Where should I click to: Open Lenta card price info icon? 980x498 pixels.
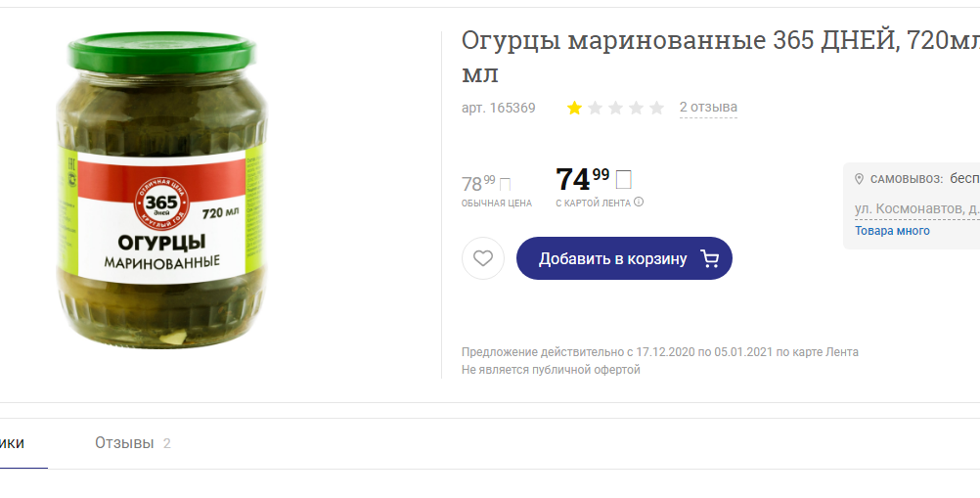[638, 202]
